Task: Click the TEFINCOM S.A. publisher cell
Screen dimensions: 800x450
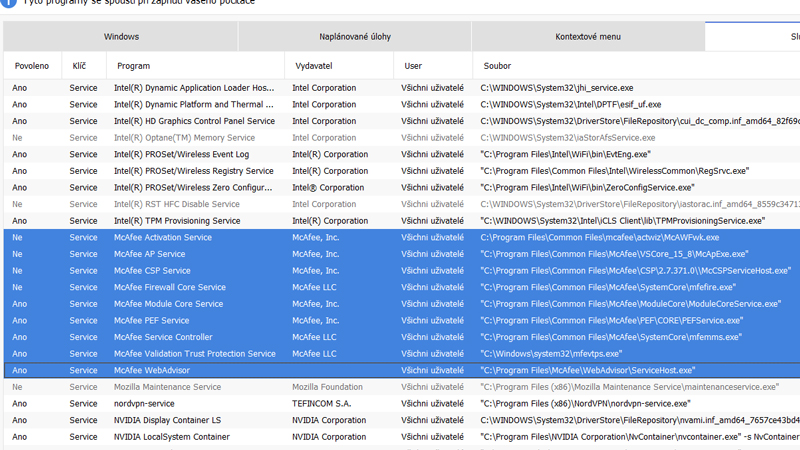Action: coord(321,404)
